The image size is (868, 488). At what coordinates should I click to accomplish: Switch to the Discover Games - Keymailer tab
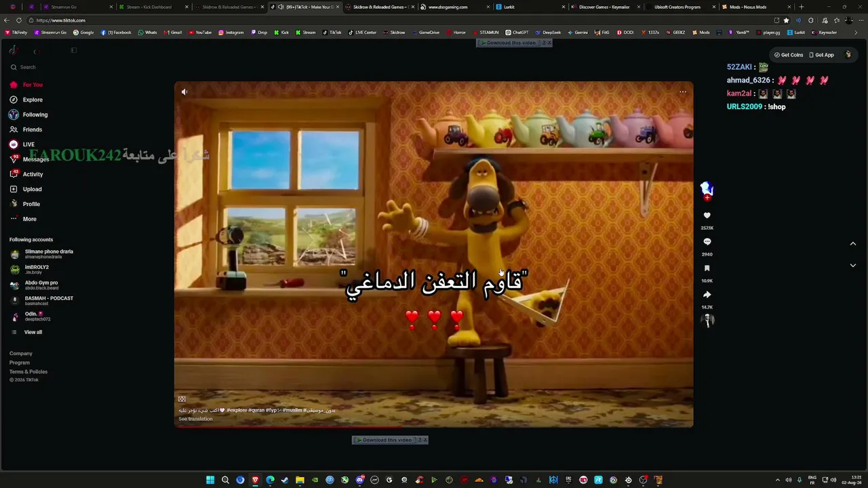point(606,7)
